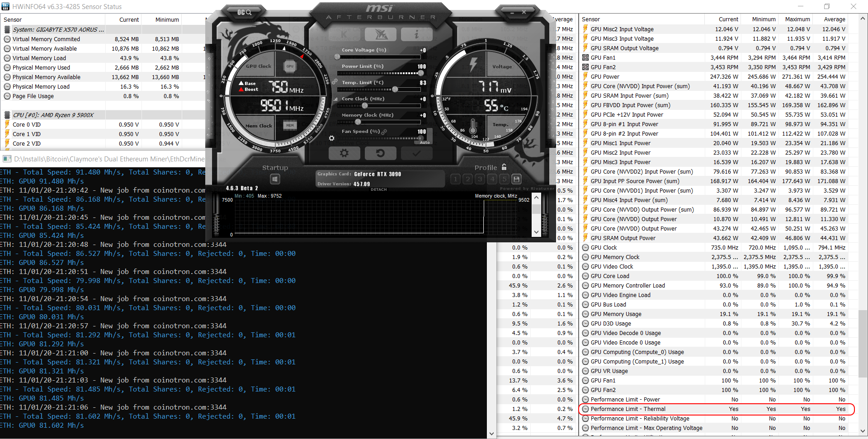Click the HWiNFO right panel scrollbar up arrow

click(863, 19)
